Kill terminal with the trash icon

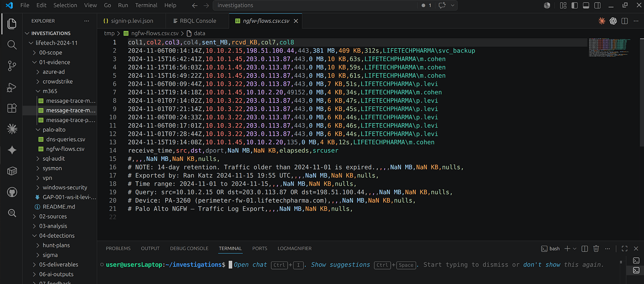596,249
